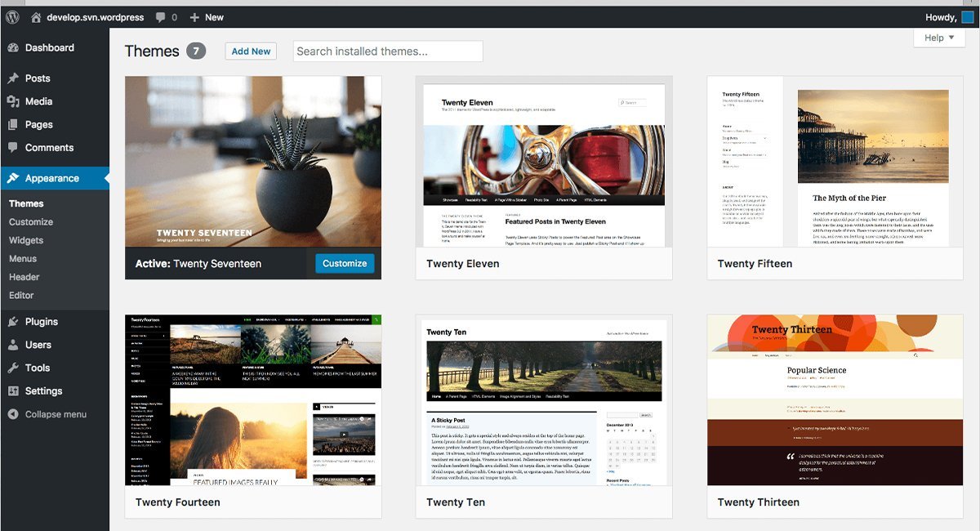Screen dimensions: 980x531
Task: Click the Media icon in sidebar
Action: pyautogui.click(x=13, y=101)
